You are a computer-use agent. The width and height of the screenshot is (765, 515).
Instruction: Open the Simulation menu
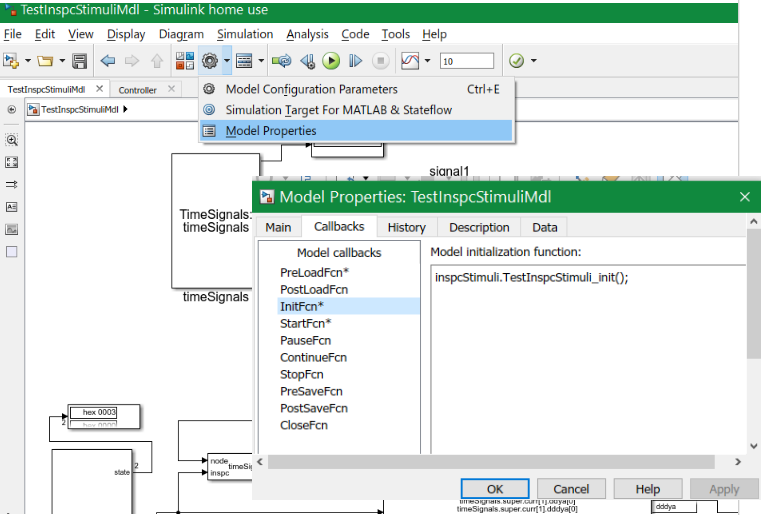[245, 34]
